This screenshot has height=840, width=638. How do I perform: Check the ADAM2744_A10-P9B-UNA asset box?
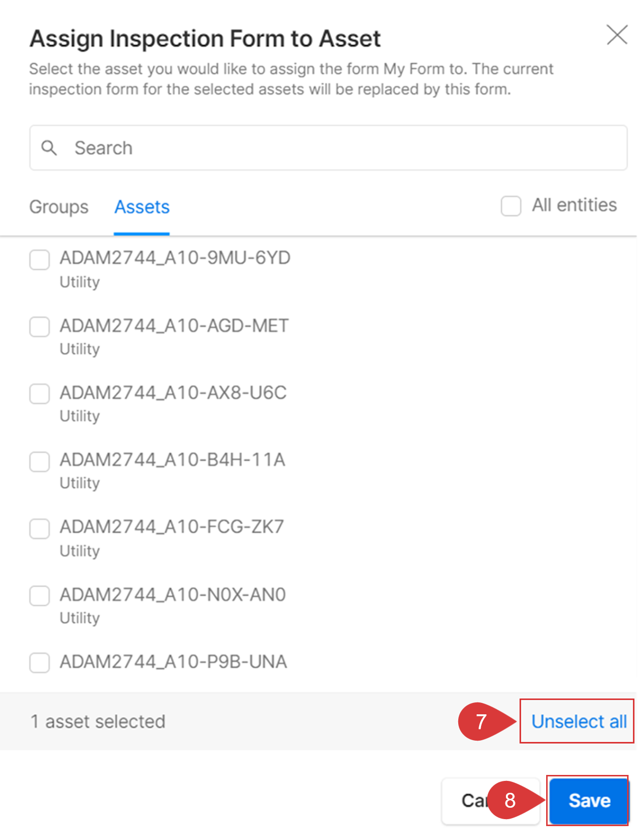pos(39,663)
